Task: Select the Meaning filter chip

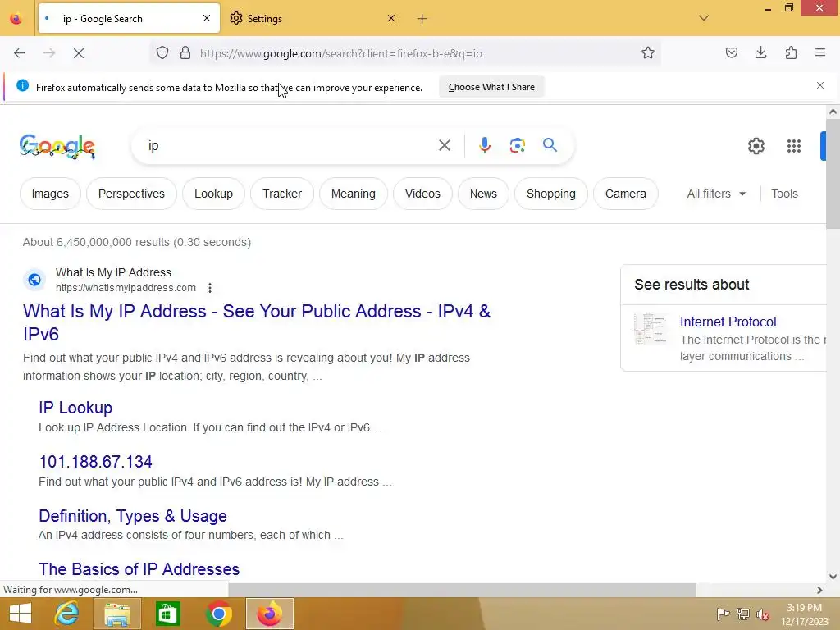Action: [354, 194]
